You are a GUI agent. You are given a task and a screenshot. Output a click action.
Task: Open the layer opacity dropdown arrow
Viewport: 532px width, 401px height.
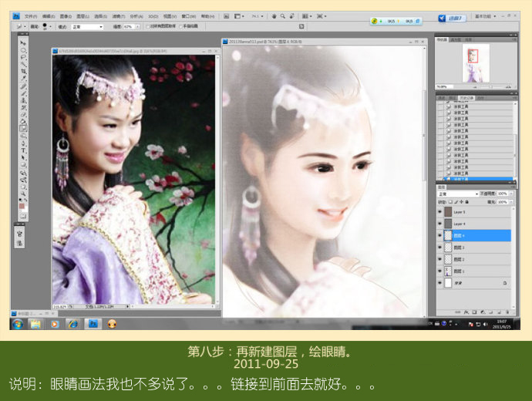(x=511, y=194)
